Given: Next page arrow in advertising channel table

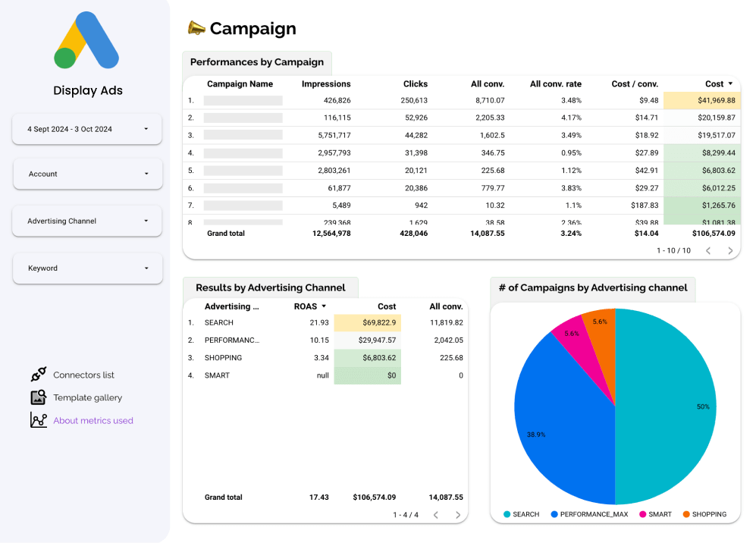Looking at the screenshot, I should tap(457, 515).
